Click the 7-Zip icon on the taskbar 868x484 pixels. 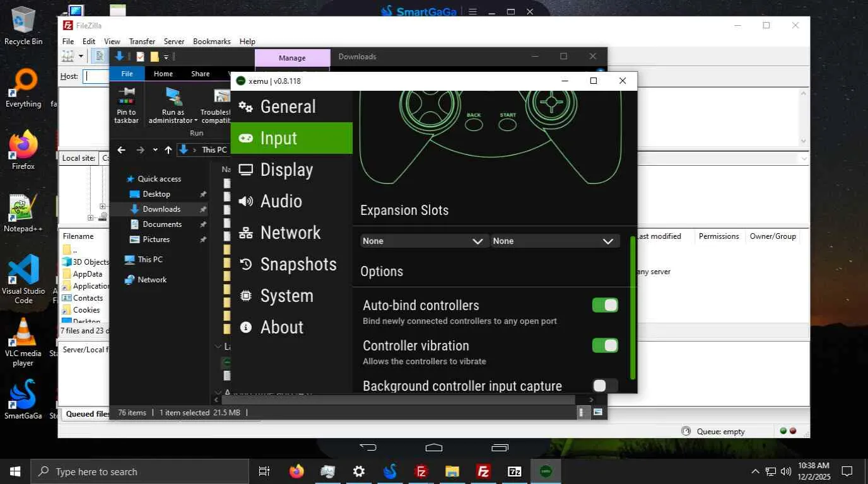514,471
